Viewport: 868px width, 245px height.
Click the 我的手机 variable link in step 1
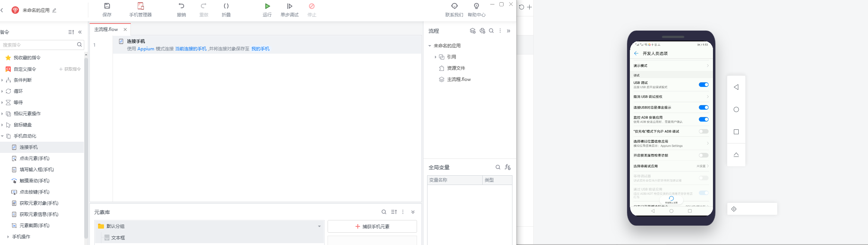pyautogui.click(x=261, y=49)
